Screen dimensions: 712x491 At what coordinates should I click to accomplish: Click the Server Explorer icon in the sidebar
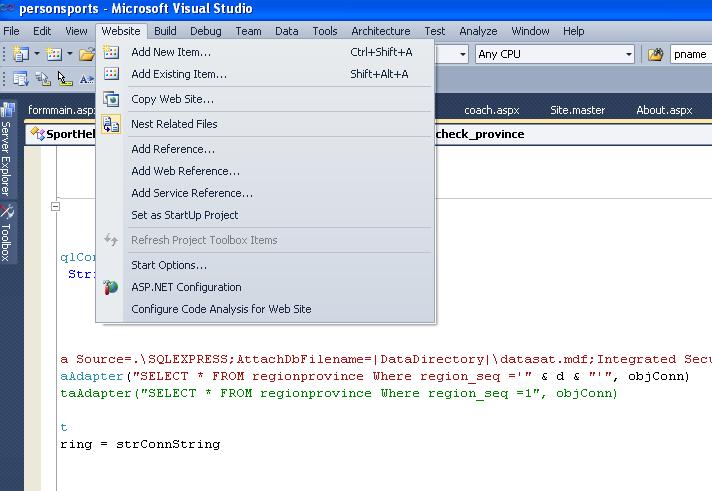[7, 109]
